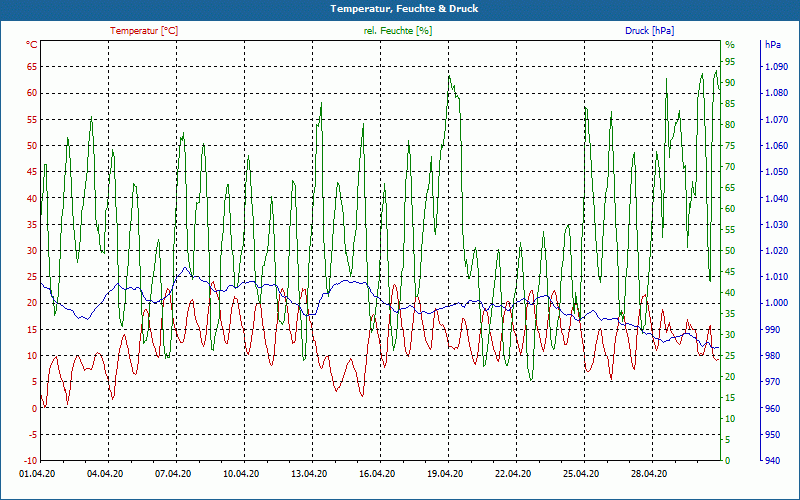Screen dimensions: 800x500
Task: Click the date label 16.04.20
Action: click(378, 474)
